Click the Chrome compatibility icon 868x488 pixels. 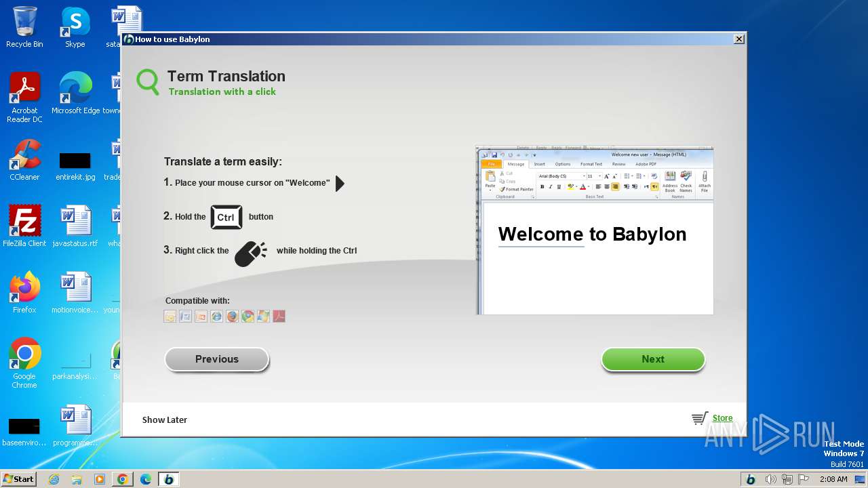pos(248,317)
